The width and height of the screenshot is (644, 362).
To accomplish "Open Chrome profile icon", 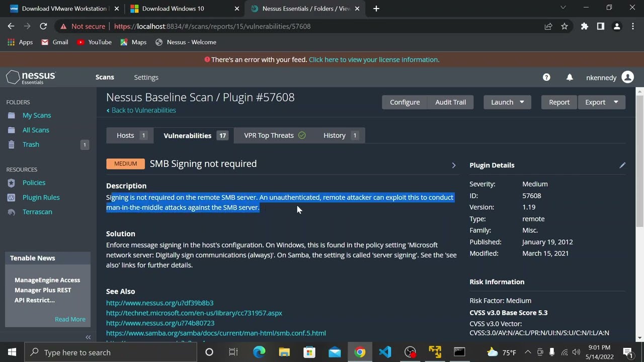I will pyautogui.click(x=617, y=26).
